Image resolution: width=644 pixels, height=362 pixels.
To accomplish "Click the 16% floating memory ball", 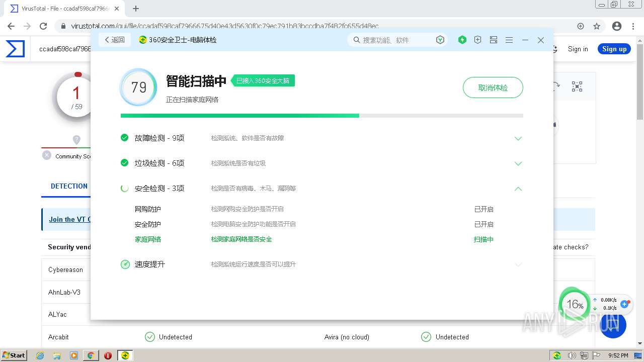I will pos(575,304).
